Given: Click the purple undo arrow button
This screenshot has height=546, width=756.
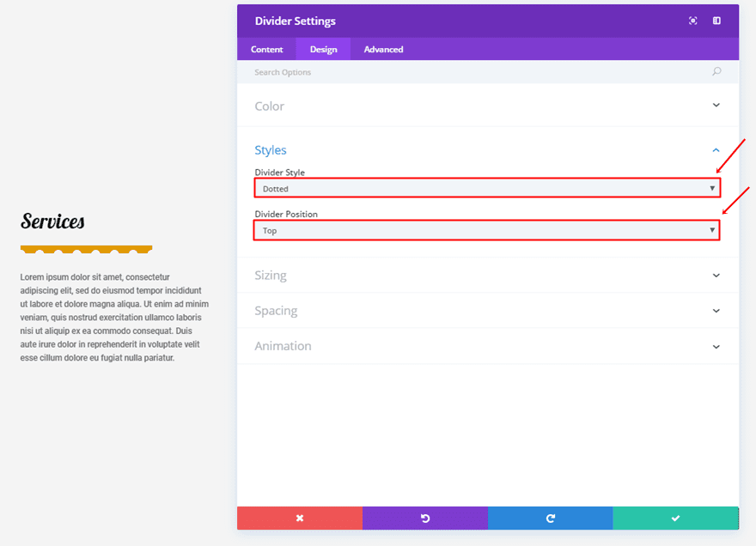Looking at the screenshot, I should [424, 518].
